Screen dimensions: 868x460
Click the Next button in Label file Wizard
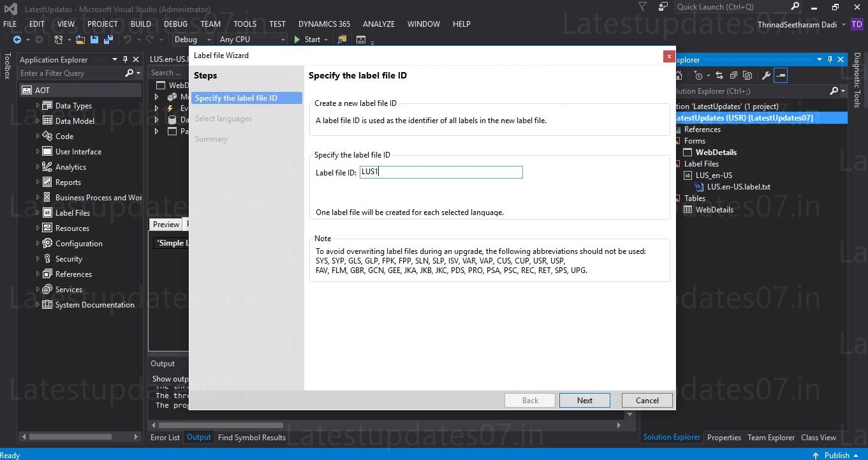[584, 400]
